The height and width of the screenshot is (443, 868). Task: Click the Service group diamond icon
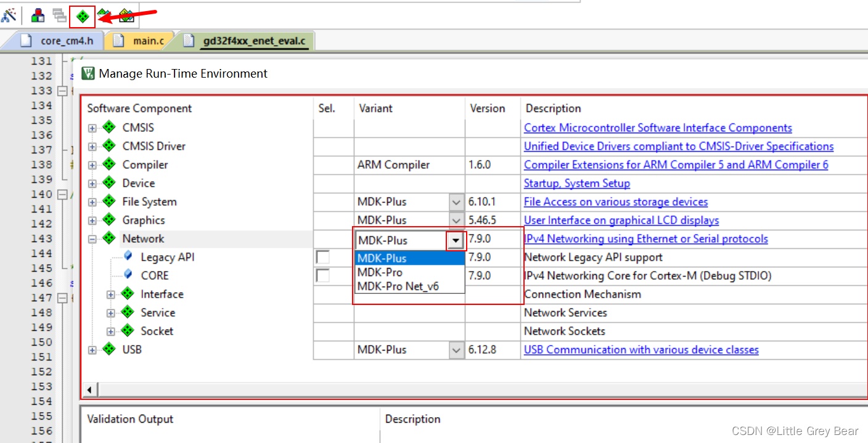[x=128, y=312]
